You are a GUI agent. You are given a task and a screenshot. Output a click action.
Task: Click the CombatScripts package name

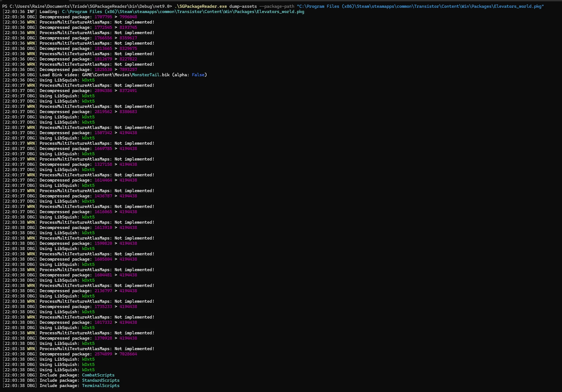click(x=98, y=375)
